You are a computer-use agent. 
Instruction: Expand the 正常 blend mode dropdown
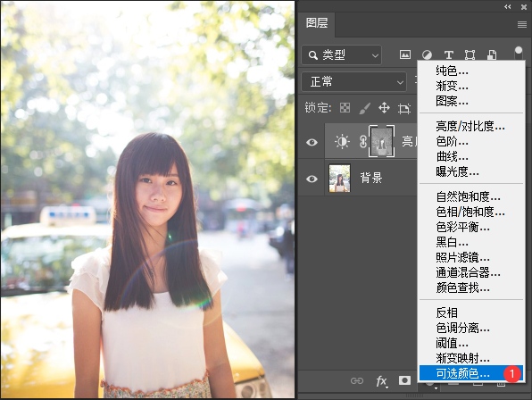click(353, 82)
